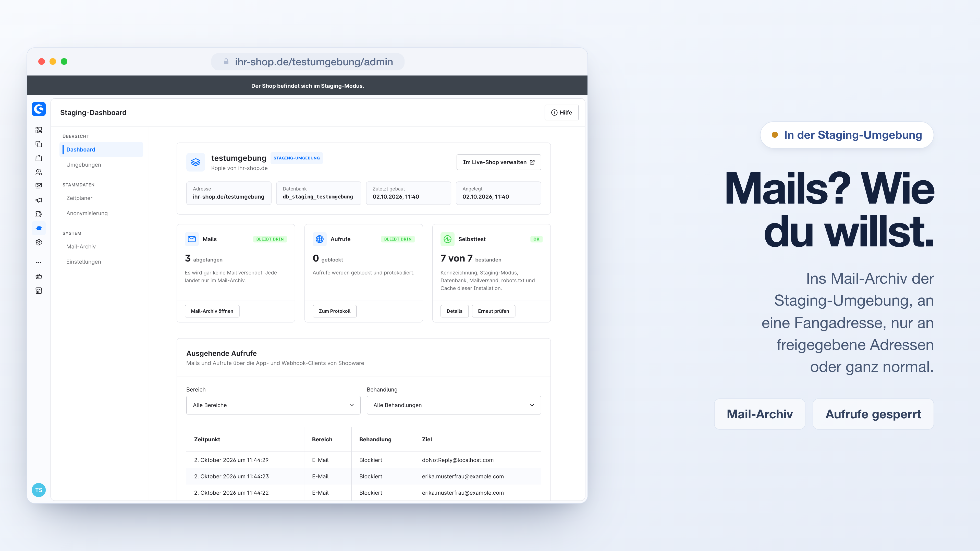Click the Mails envelope icon
This screenshot has width=980, height=551.
click(192, 239)
